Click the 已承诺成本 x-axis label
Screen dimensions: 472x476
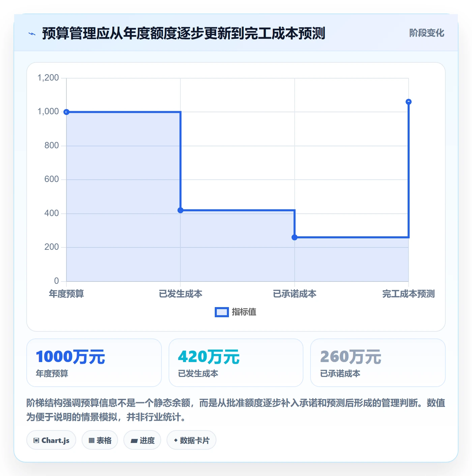tap(295, 294)
